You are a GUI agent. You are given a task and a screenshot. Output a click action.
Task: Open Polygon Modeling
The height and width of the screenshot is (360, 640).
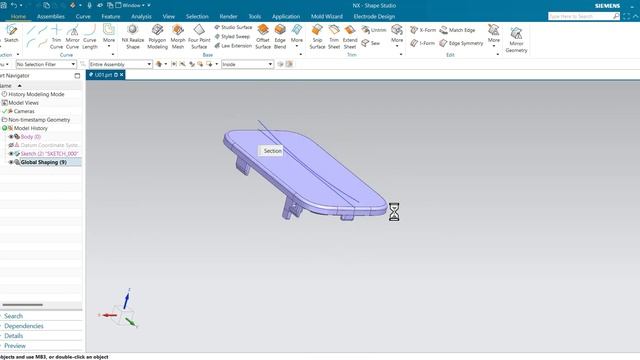157,37
